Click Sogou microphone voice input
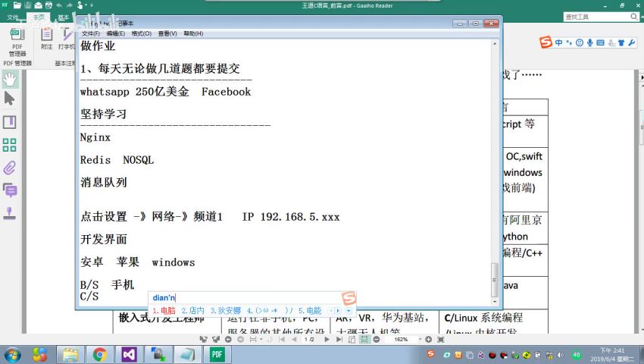Image resolution: width=644 pixels, height=364 pixels. click(589, 42)
